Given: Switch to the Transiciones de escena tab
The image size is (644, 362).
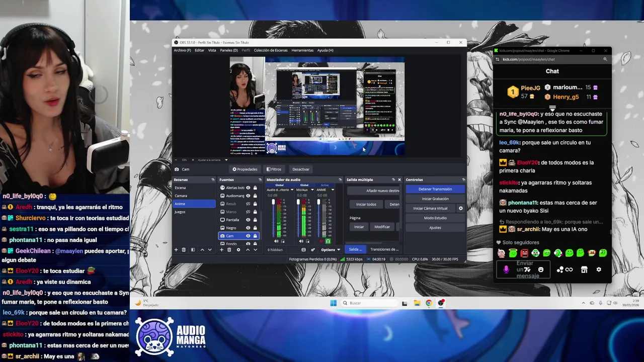Looking at the screenshot, I should pyautogui.click(x=384, y=249).
